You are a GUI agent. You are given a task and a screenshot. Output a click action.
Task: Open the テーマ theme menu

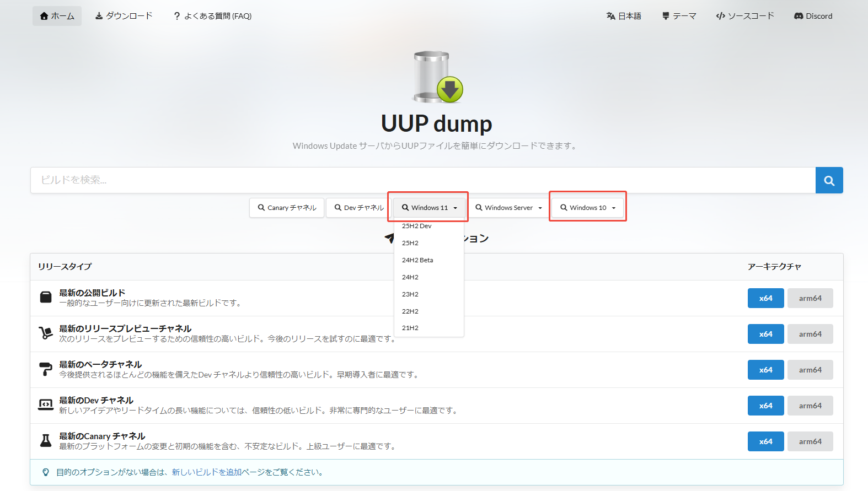(679, 16)
